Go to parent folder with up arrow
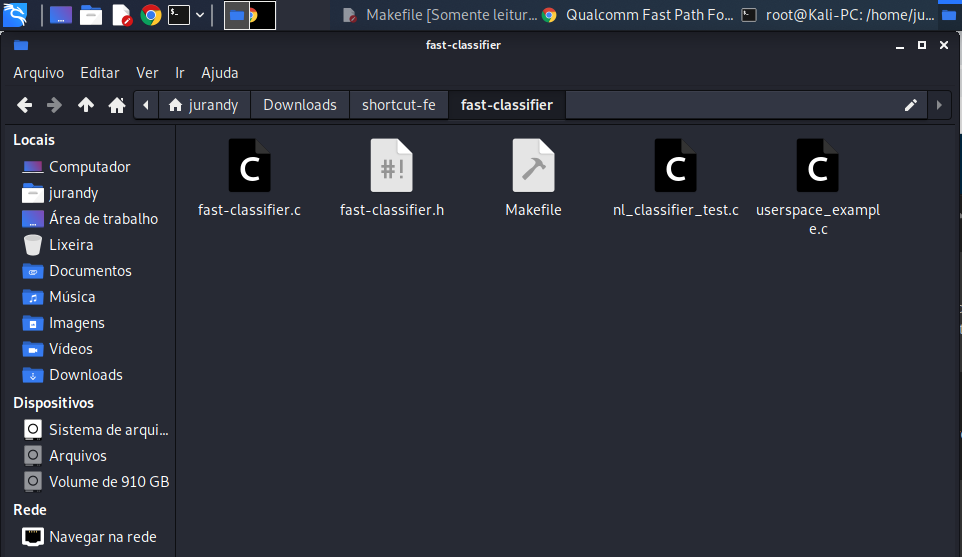This screenshot has width=962, height=557. click(86, 105)
